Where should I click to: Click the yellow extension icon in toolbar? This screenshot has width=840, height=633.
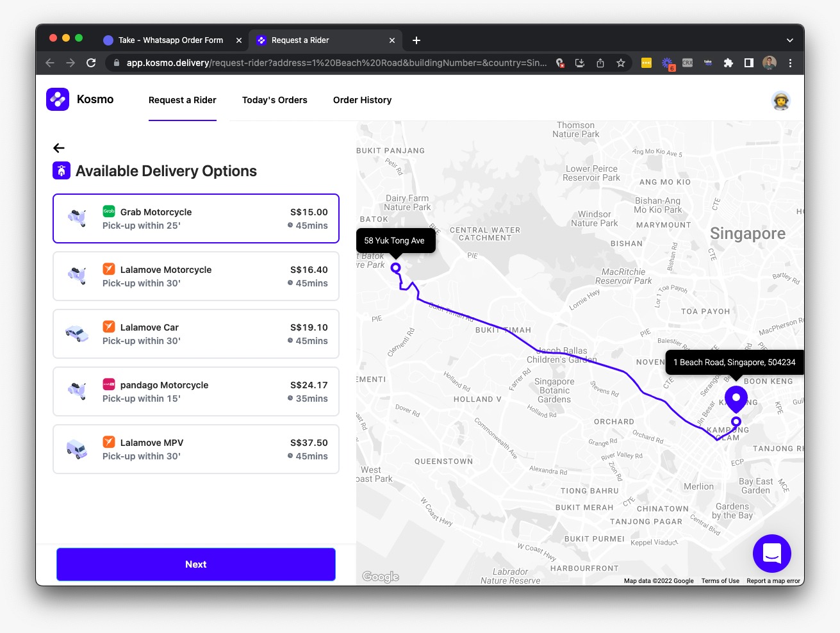tap(646, 63)
